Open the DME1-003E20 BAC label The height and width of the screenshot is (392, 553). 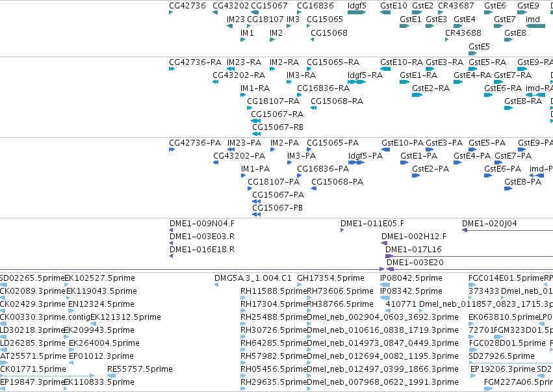(x=415, y=263)
